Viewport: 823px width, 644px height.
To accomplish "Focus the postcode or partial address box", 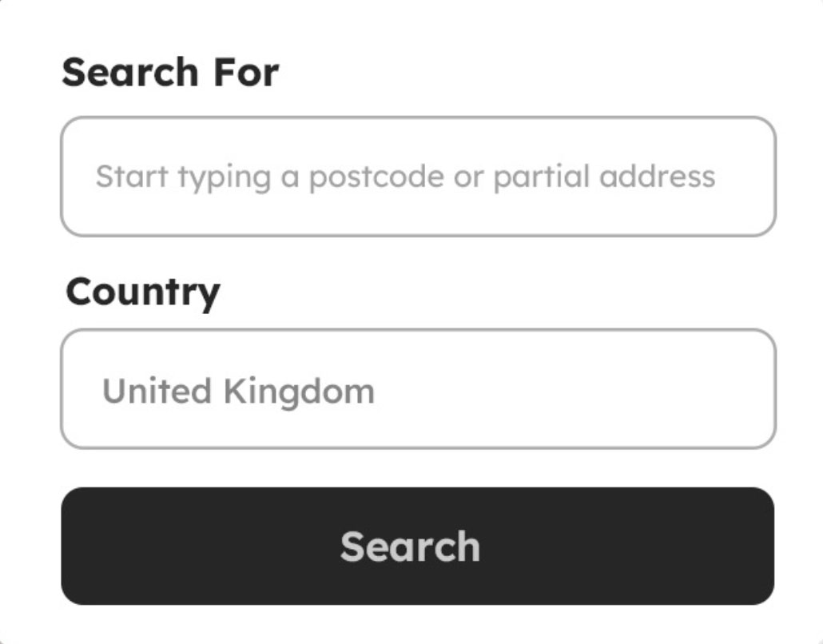I will click(417, 177).
